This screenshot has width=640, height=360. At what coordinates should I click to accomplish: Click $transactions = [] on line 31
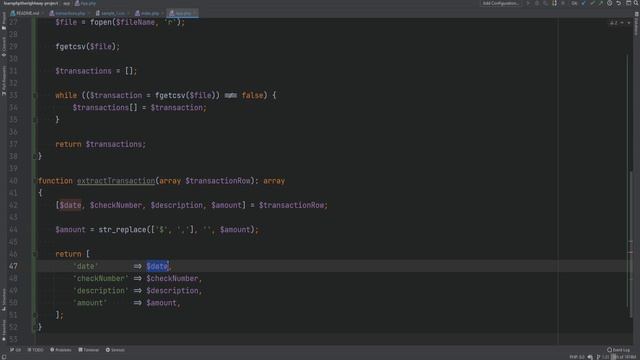96,71
